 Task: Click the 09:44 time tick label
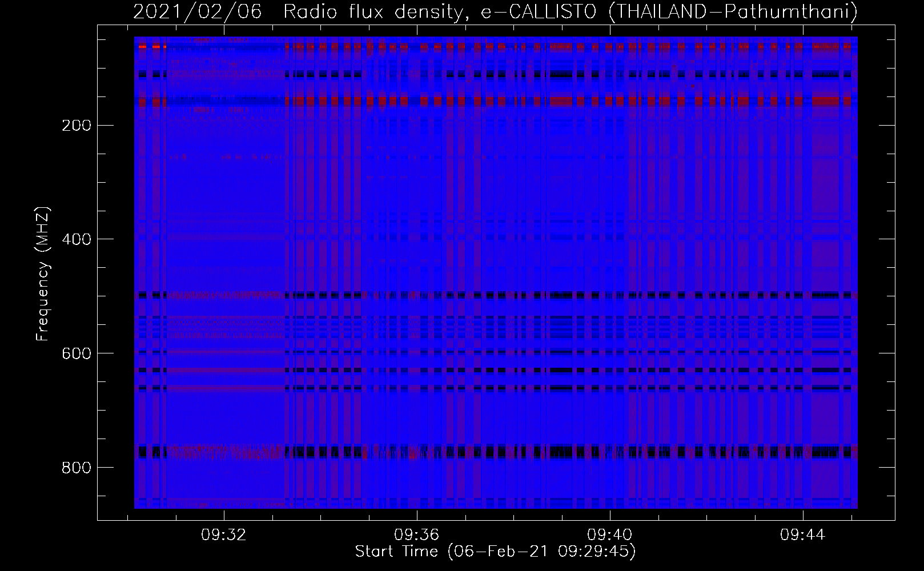tap(803, 535)
